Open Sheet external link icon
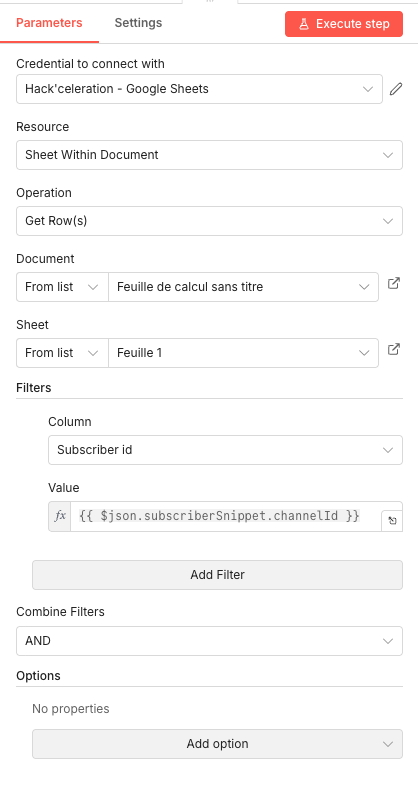Viewport: 418px width, 786px height. click(394, 349)
